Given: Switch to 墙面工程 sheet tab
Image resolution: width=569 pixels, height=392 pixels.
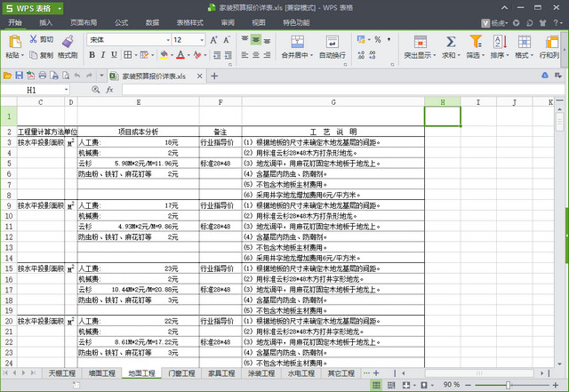Looking at the screenshot, I should click(x=101, y=373).
